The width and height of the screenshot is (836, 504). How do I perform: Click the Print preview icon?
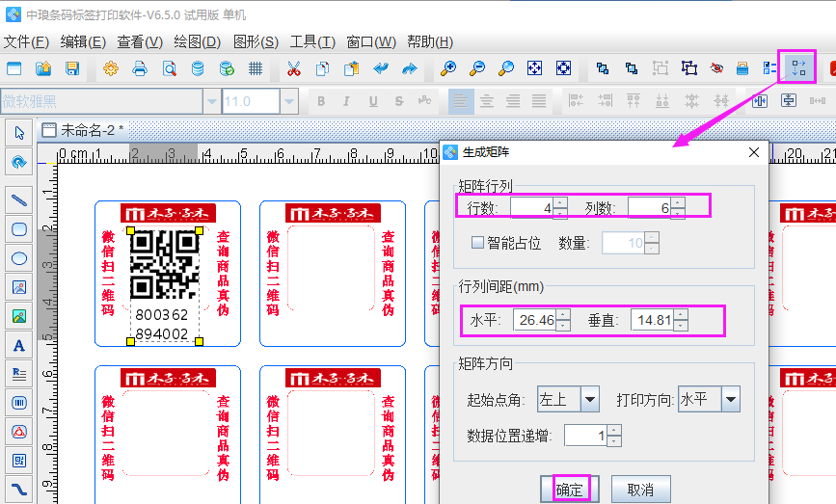169,68
